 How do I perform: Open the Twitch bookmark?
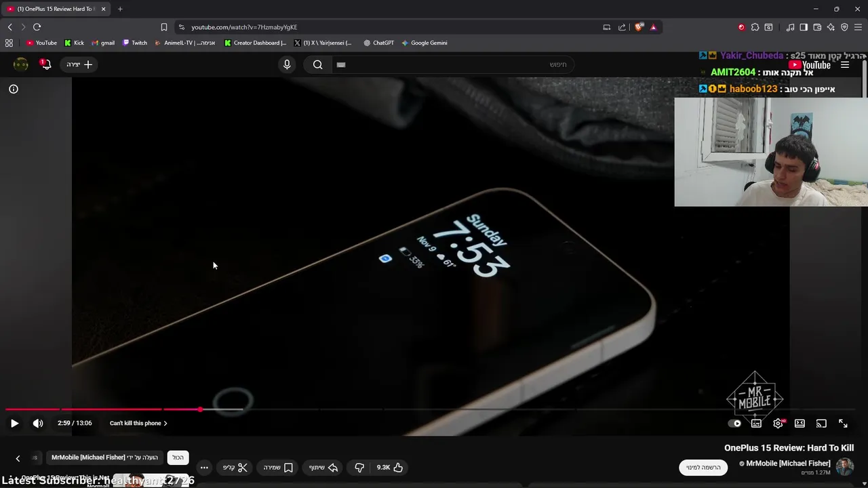click(135, 43)
